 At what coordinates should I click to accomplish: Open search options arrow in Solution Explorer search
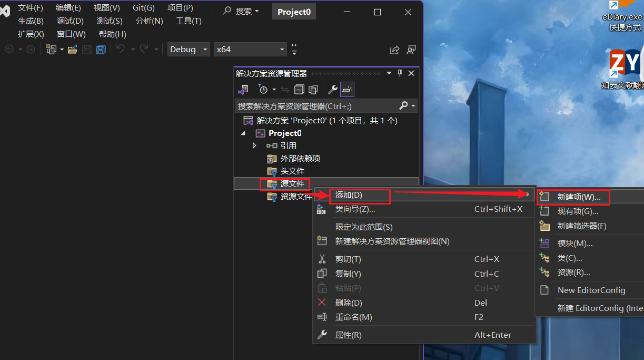(x=413, y=106)
